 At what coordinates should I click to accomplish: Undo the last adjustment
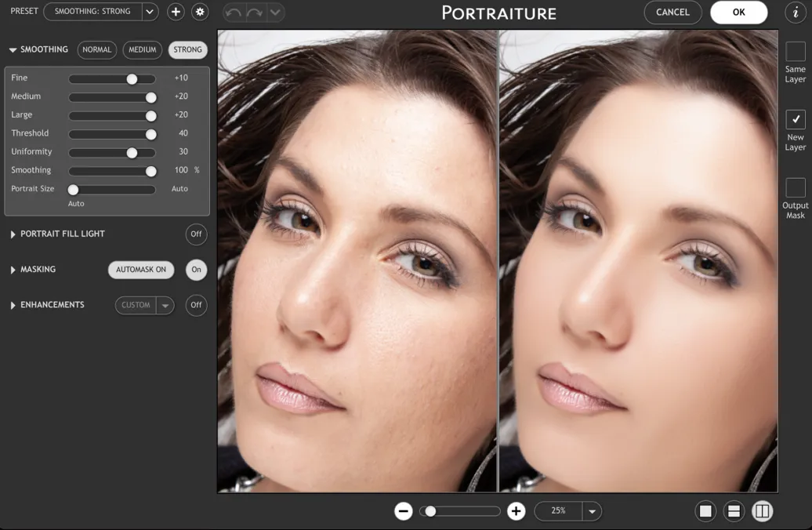(x=233, y=13)
